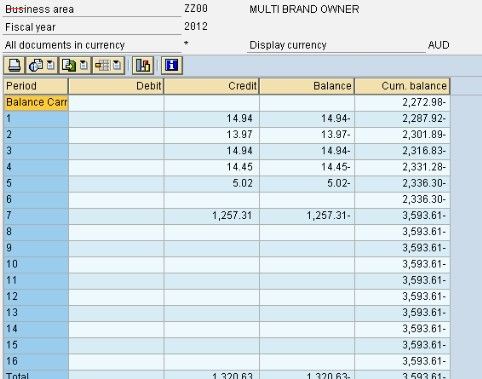Image resolution: width=482 pixels, height=379 pixels.
Task: Select period 8 row header
Action: point(36,232)
